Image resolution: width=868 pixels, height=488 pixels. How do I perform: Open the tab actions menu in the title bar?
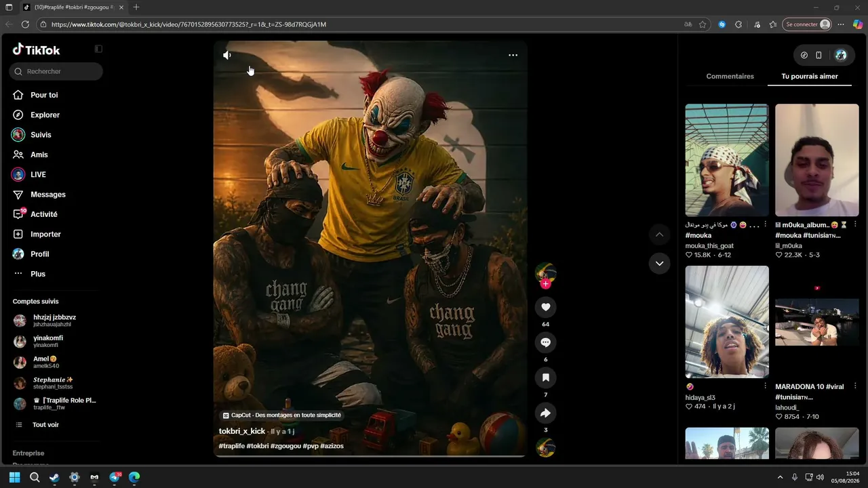click(9, 7)
